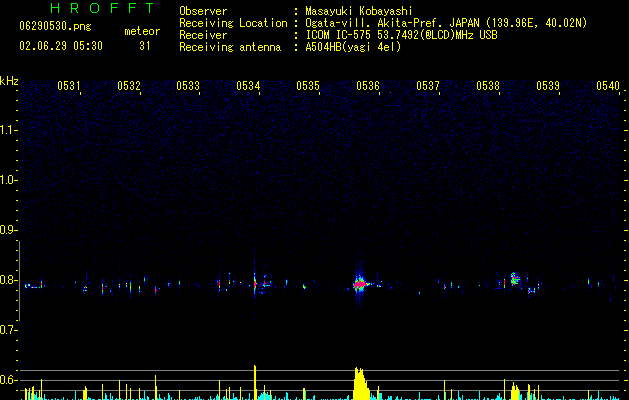Click the 0533 time marker
The width and height of the screenshot is (629, 400).
click(x=188, y=86)
